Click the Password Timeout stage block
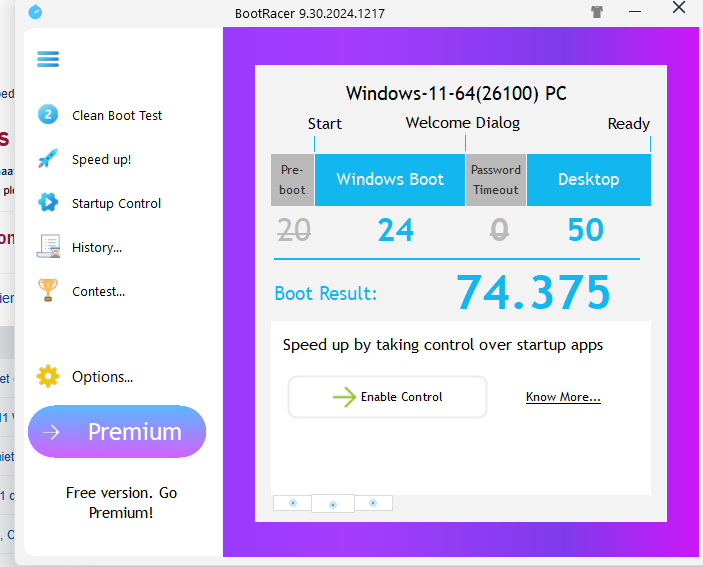The image size is (703, 567). [496, 180]
